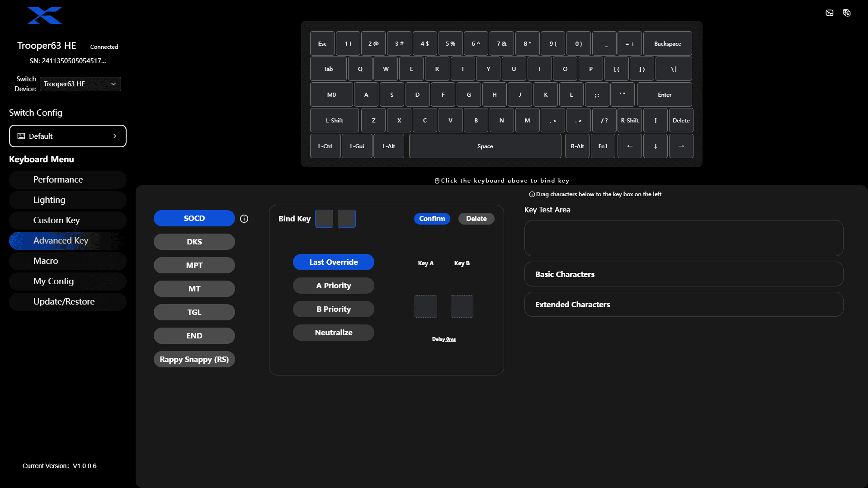Image resolution: width=868 pixels, height=488 pixels.
Task: Select Rappy Snappy (RS) mode
Action: click(x=194, y=359)
